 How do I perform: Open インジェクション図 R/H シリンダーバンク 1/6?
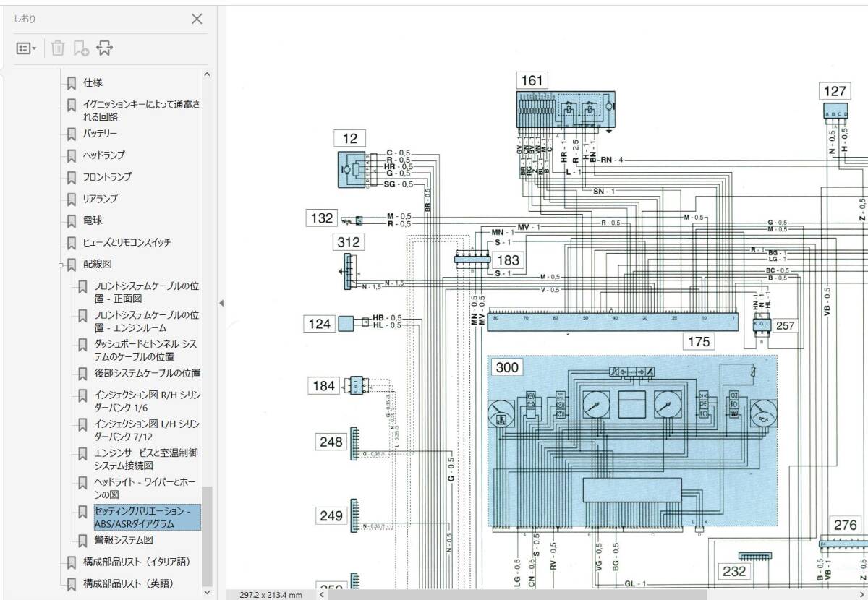point(147,401)
